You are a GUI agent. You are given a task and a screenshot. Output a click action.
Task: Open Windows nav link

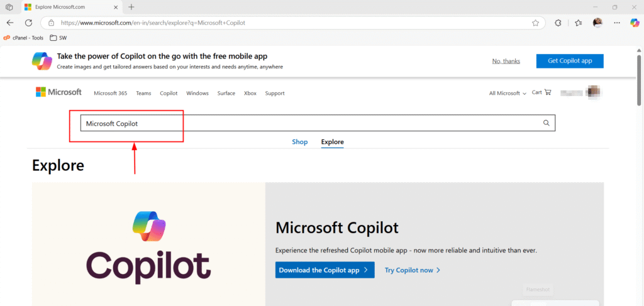click(x=197, y=93)
